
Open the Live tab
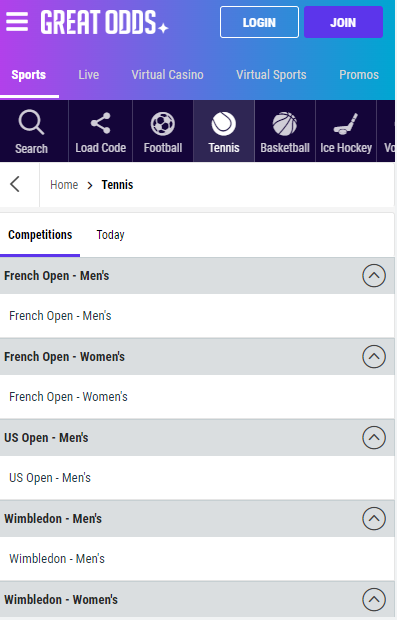coord(89,75)
